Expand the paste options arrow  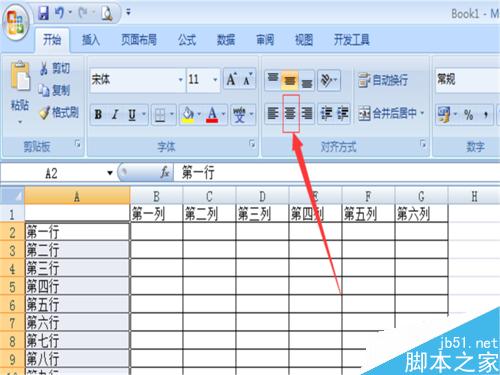point(20,122)
